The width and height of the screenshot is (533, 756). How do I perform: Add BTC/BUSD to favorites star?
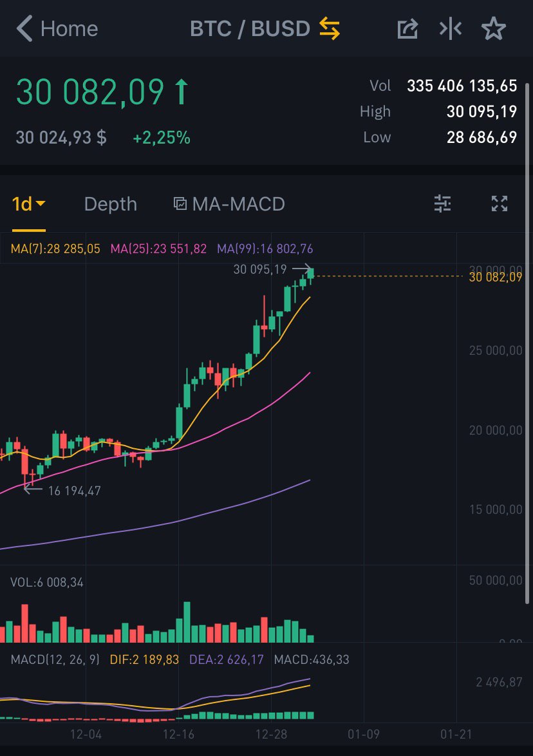[494, 29]
